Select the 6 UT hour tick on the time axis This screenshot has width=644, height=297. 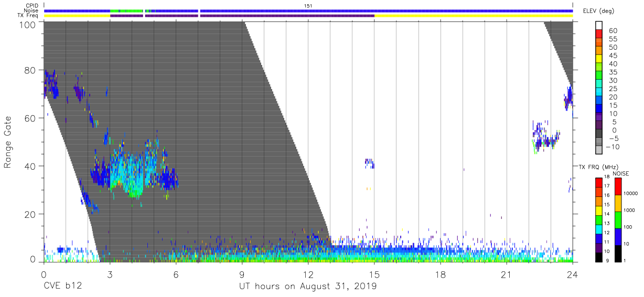pos(176,274)
